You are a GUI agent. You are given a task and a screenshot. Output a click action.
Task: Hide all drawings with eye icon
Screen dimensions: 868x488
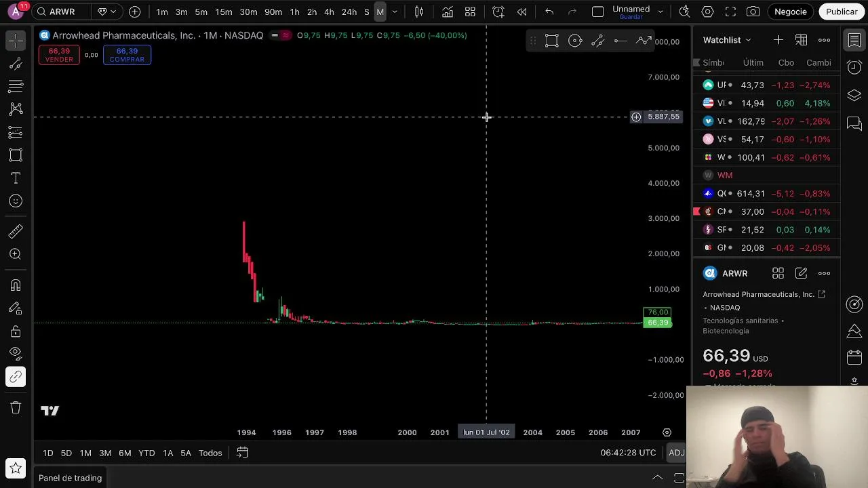(x=16, y=353)
